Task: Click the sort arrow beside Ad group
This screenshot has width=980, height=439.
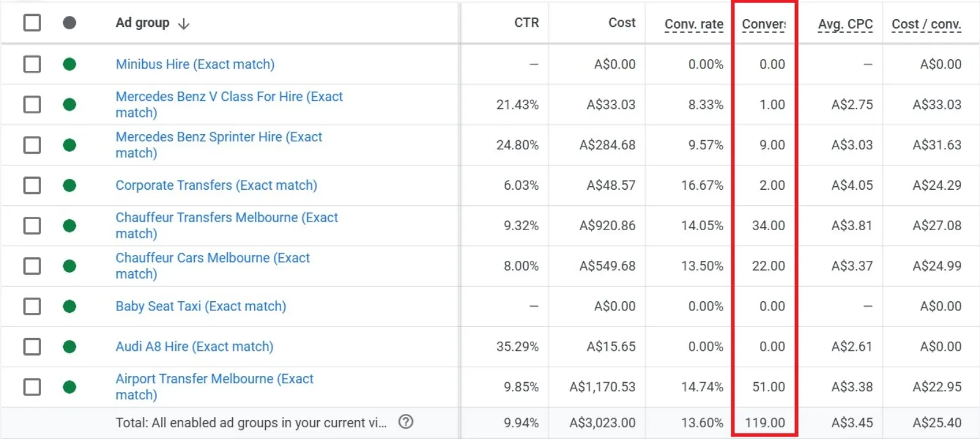Action: 183,24
